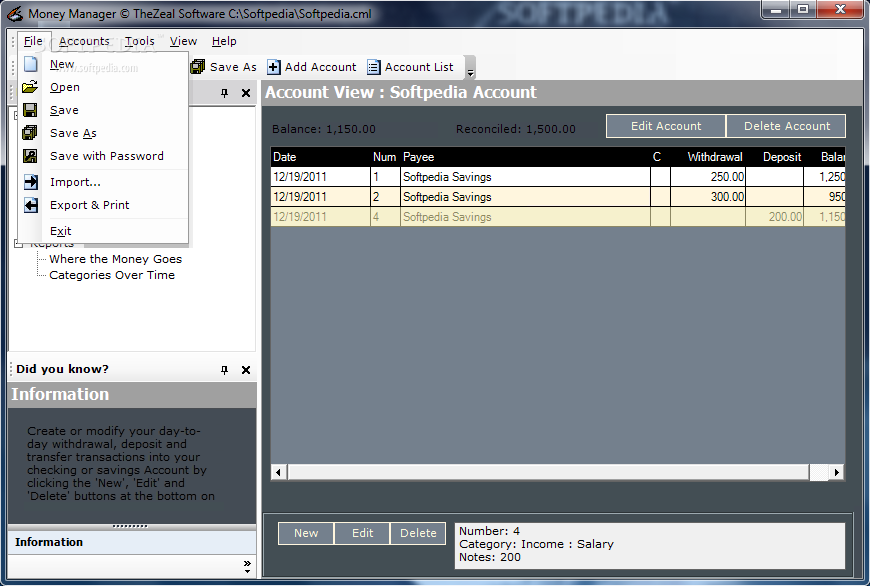The image size is (870, 586).
Task: Click the Save with Password icon
Action: pyautogui.click(x=30, y=156)
